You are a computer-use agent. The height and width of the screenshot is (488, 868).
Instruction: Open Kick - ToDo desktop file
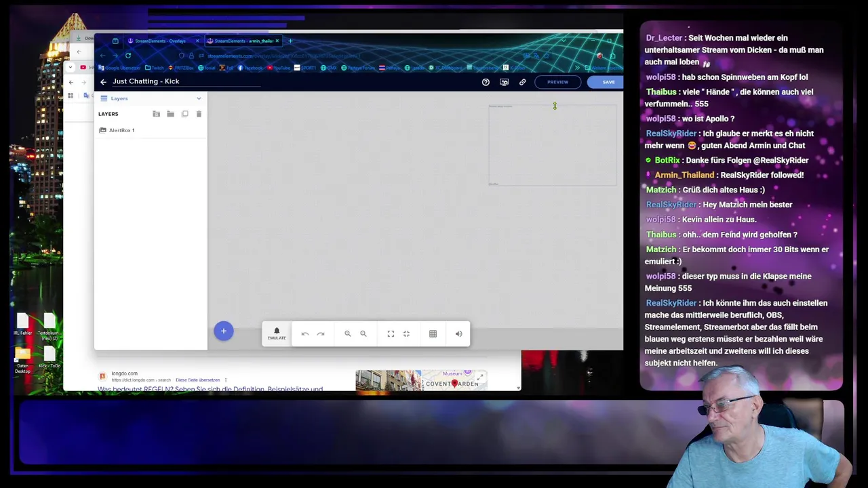(49, 357)
